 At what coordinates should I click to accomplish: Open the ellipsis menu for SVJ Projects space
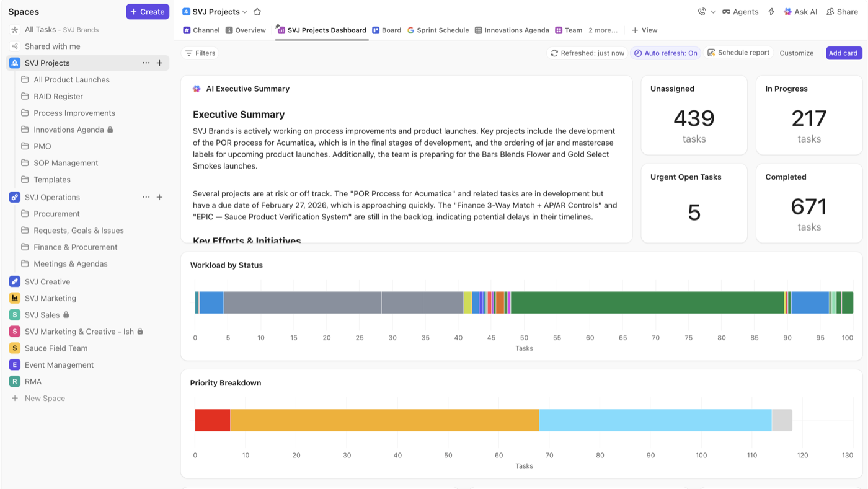[146, 63]
